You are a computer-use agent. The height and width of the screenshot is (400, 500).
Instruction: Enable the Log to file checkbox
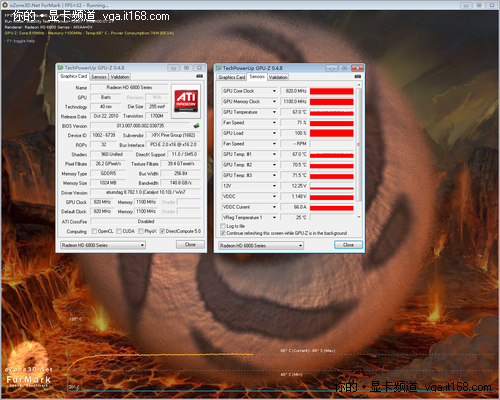(x=223, y=226)
